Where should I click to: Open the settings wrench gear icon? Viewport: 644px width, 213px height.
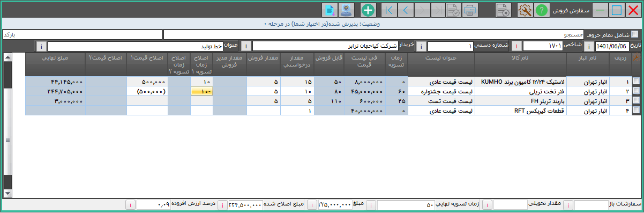525,10
